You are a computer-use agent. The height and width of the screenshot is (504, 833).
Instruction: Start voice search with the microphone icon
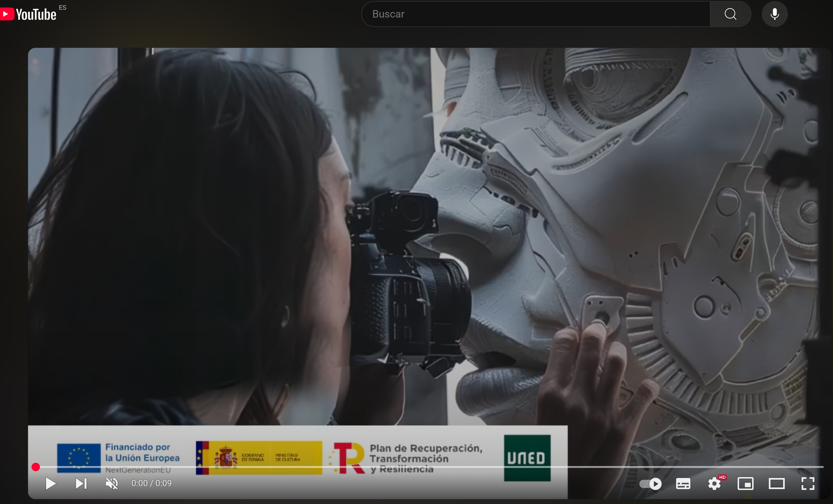coord(775,14)
